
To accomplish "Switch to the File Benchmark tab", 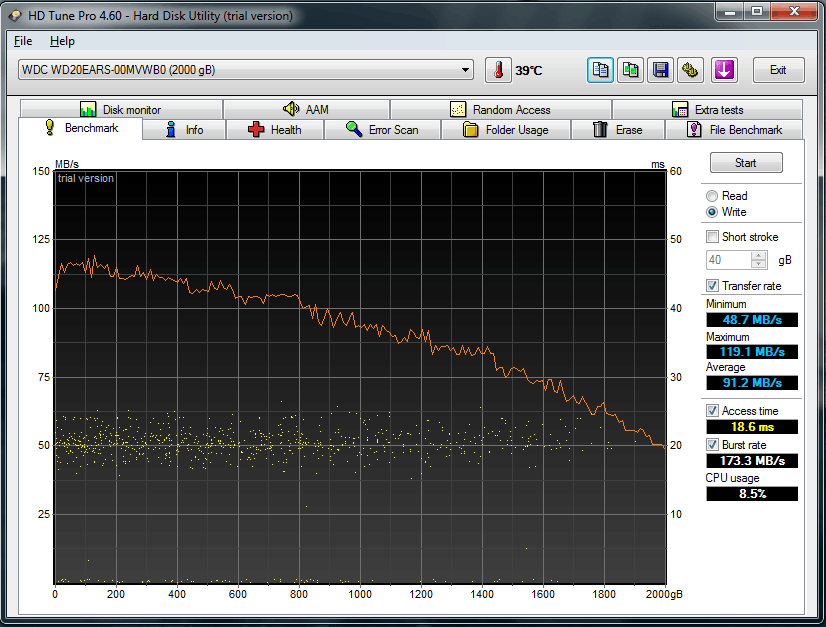I will pos(734,130).
